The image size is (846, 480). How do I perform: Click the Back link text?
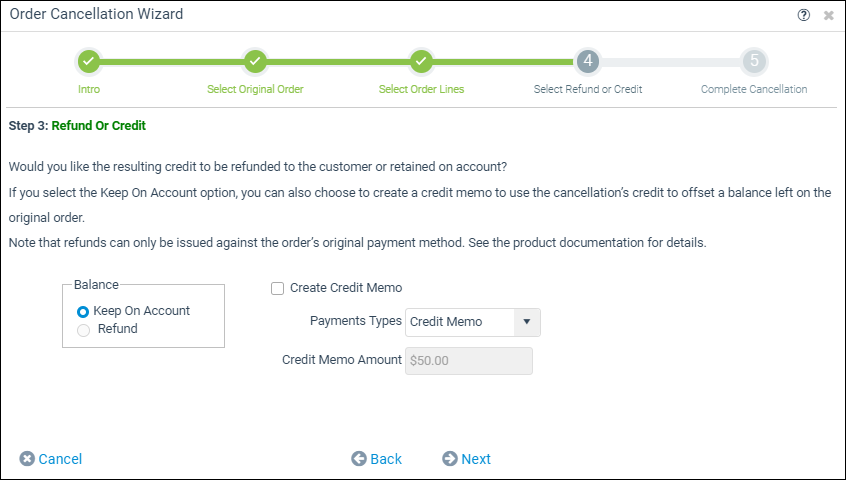[x=386, y=459]
